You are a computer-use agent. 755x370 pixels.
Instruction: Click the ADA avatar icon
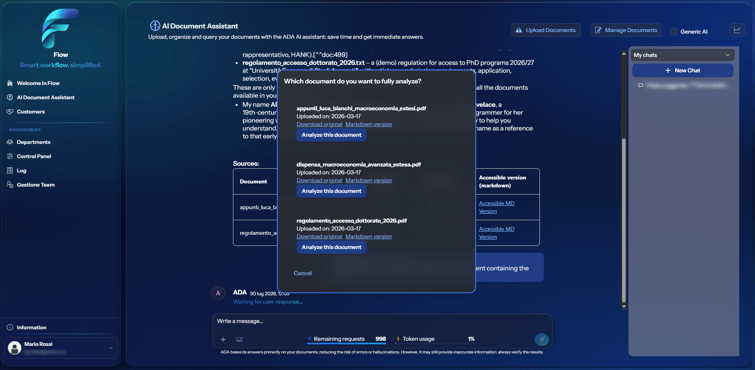point(218,293)
